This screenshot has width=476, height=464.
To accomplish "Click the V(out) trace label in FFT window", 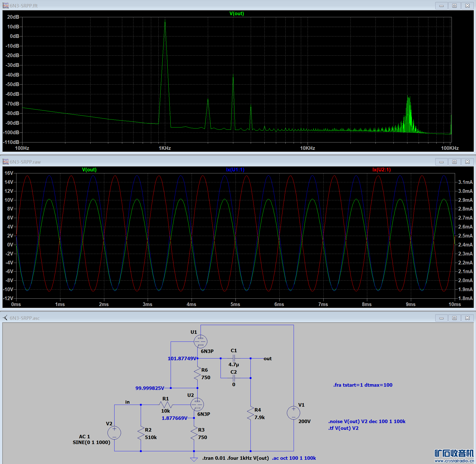I will [237, 13].
